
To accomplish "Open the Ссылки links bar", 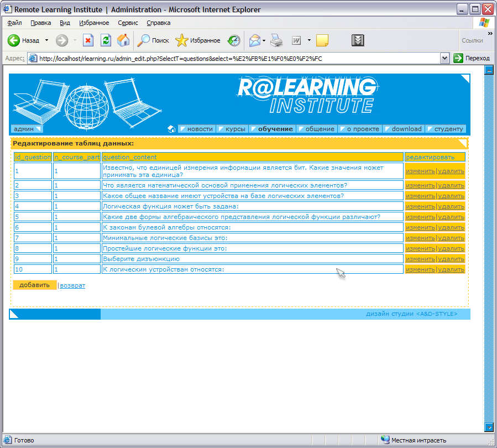I will coord(472,40).
